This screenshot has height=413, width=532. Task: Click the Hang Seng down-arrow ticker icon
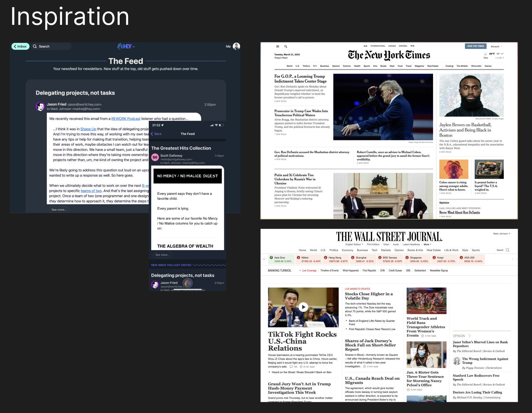[325, 258]
